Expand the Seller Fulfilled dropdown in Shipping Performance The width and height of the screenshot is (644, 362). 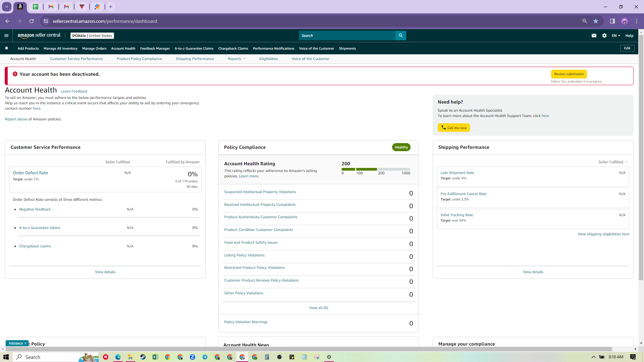click(613, 162)
